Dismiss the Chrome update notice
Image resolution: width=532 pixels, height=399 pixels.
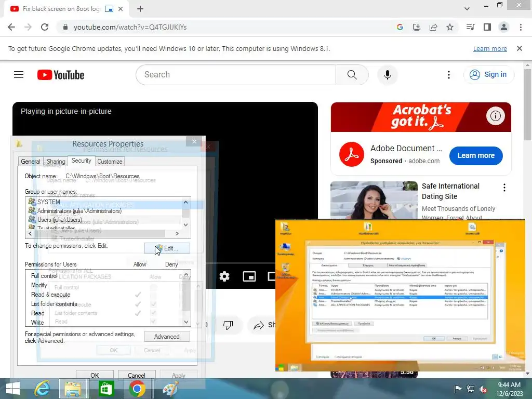click(x=519, y=48)
